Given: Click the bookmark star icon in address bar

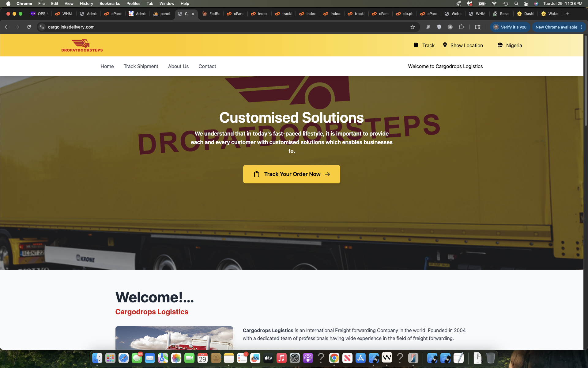Looking at the screenshot, I should point(413,27).
